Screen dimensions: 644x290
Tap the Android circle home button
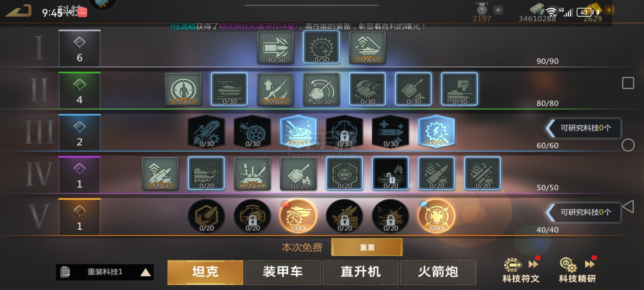point(628,145)
